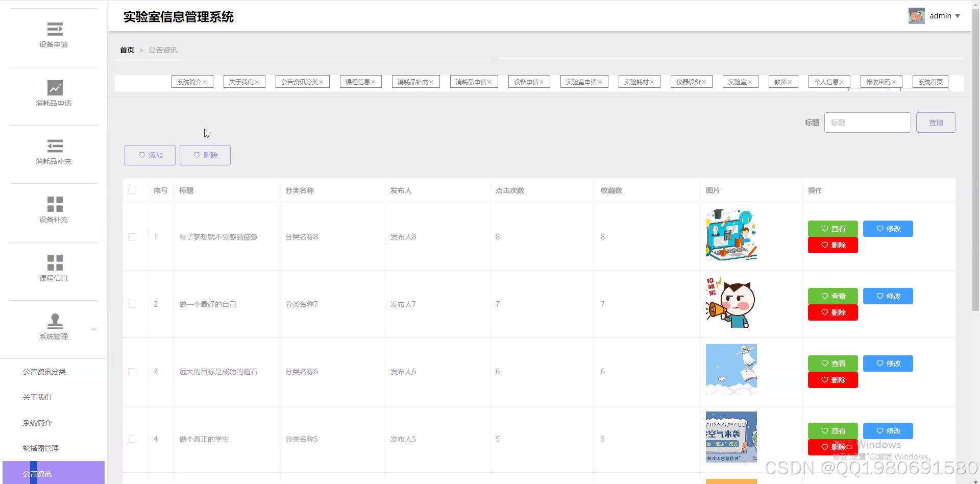
Task: Close the 课程信息 tab via x
Action: pos(373,82)
